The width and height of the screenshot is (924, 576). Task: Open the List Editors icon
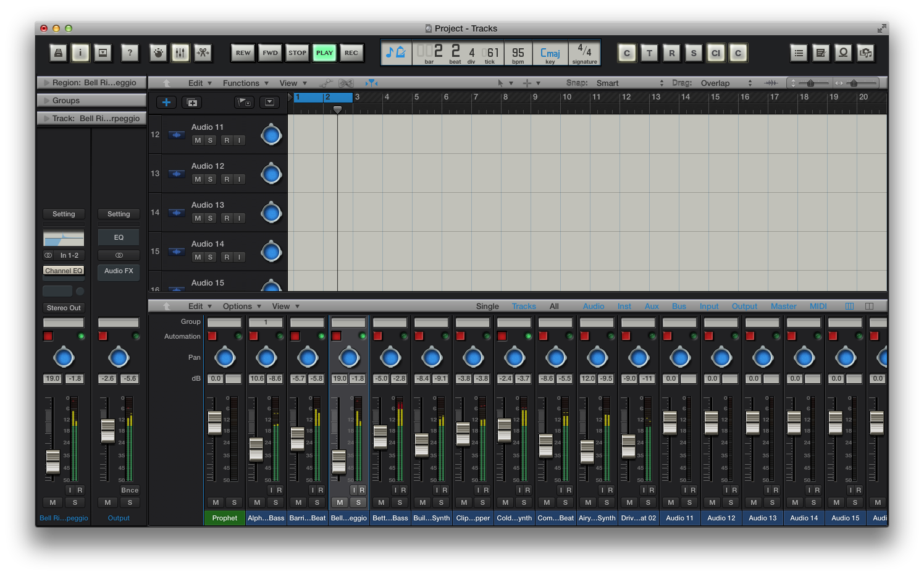coord(799,53)
